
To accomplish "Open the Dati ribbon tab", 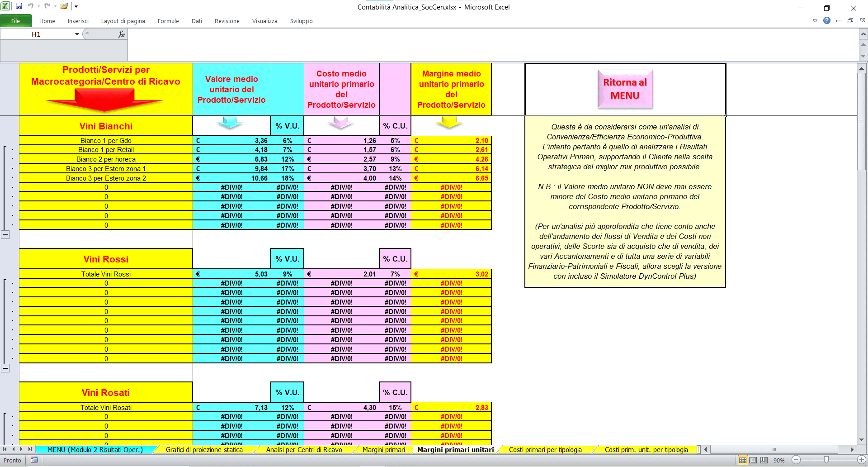I will tap(197, 21).
